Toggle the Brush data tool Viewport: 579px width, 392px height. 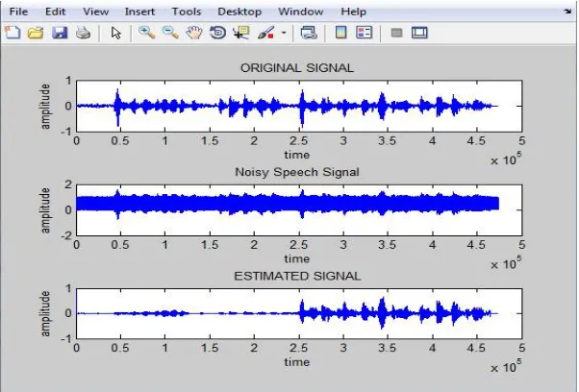tap(265, 33)
